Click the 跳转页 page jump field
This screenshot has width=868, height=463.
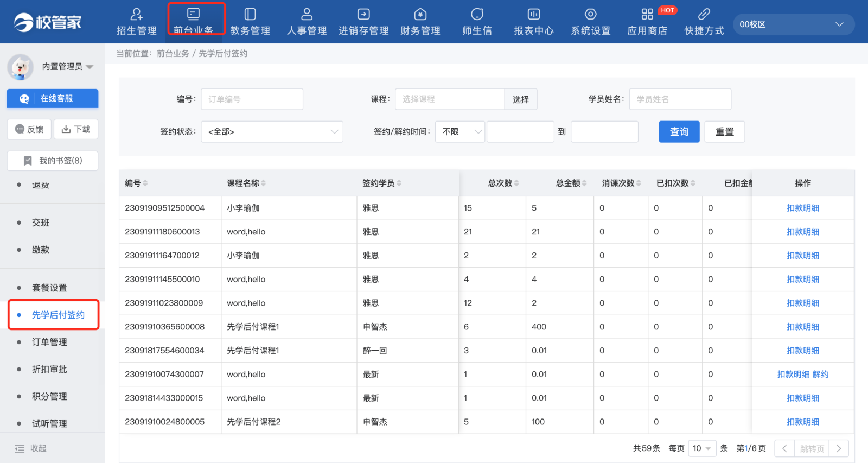[x=812, y=448]
